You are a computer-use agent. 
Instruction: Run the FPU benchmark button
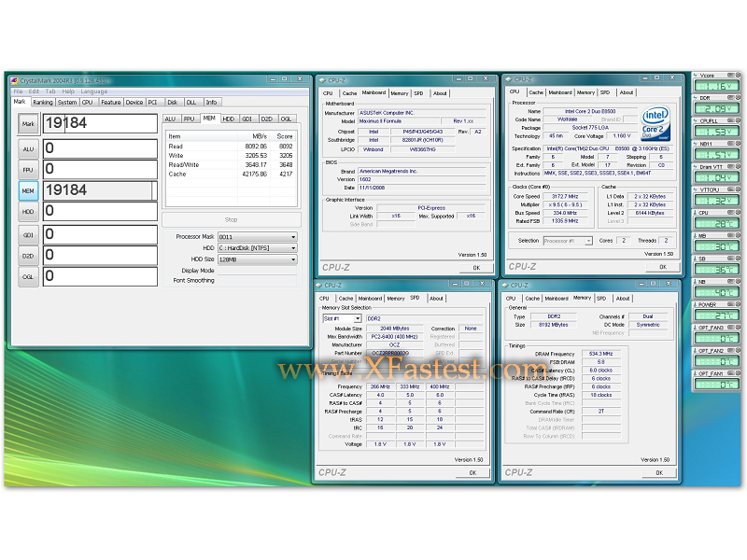tap(28, 170)
